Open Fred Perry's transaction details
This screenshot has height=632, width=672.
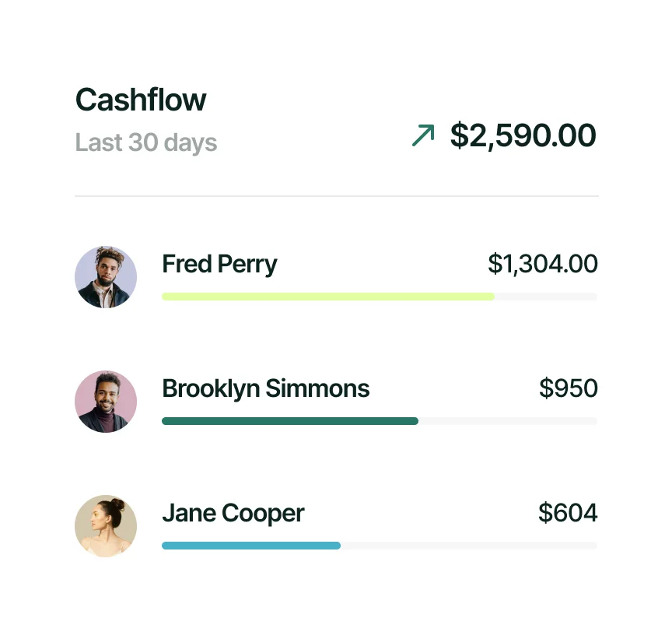click(219, 264)
